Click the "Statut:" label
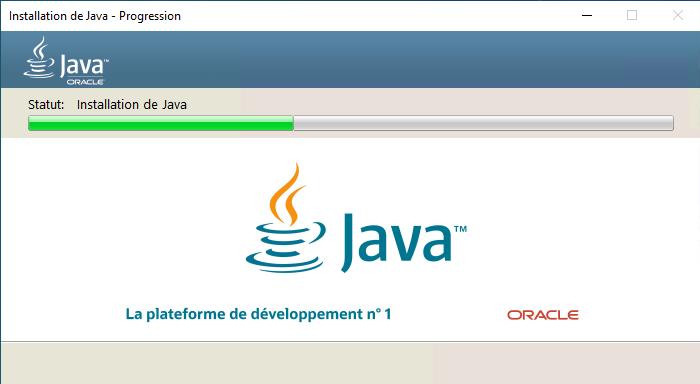 pyautogui.click(x=46, y=104)
